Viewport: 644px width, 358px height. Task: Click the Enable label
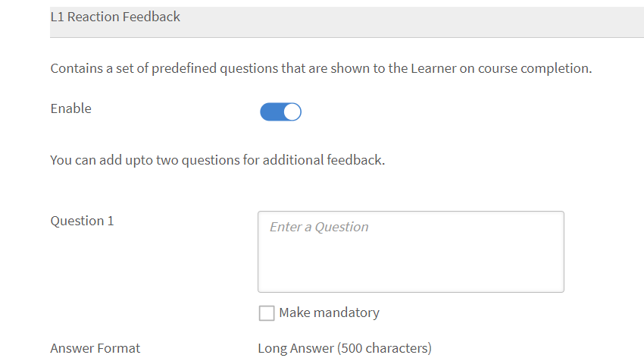[70, 108]
